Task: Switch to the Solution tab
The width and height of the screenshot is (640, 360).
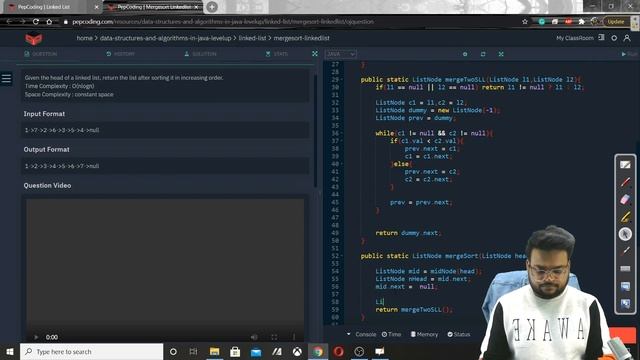Action: click(x=200, y=54)
